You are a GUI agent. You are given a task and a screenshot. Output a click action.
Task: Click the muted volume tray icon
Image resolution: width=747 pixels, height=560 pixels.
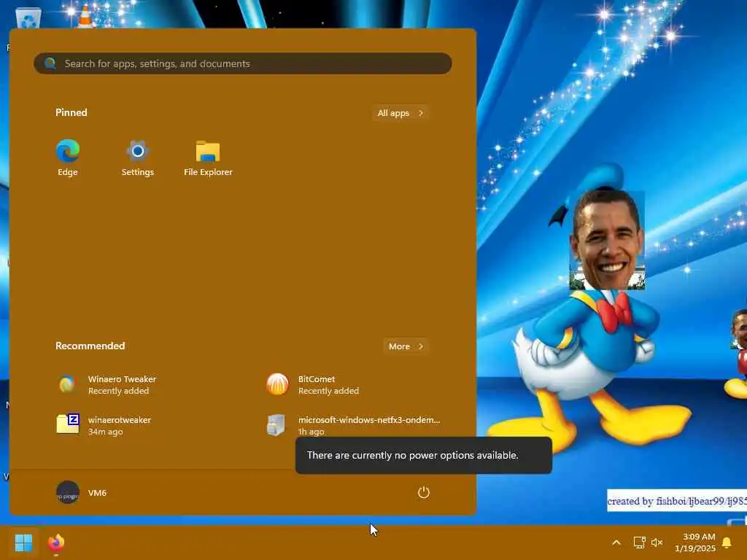click(657, 542)
